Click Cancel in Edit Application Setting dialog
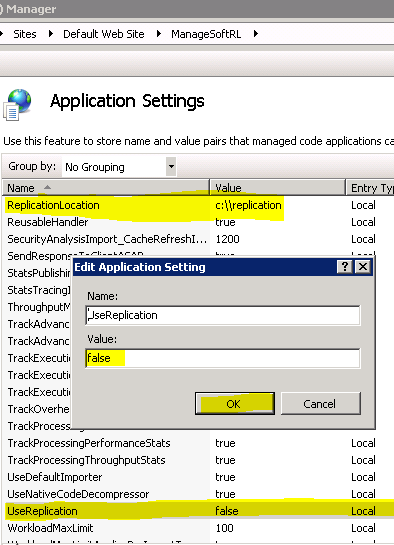Image resolution: width=394 pixels, height=545 pixels. click(320, 404)
